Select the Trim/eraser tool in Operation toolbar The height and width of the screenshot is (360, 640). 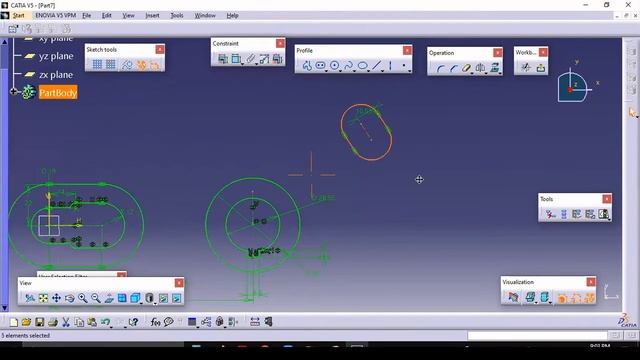click(x=467, y=68)
